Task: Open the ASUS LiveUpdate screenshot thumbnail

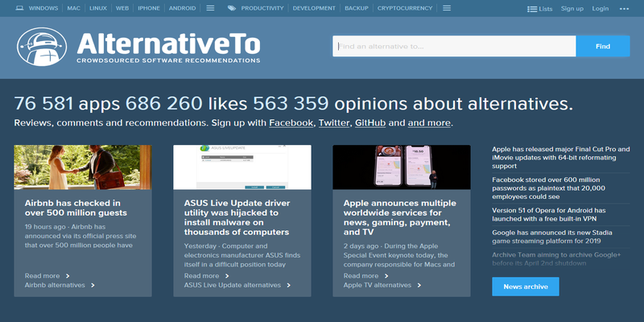Action: [x=242, y=167]
